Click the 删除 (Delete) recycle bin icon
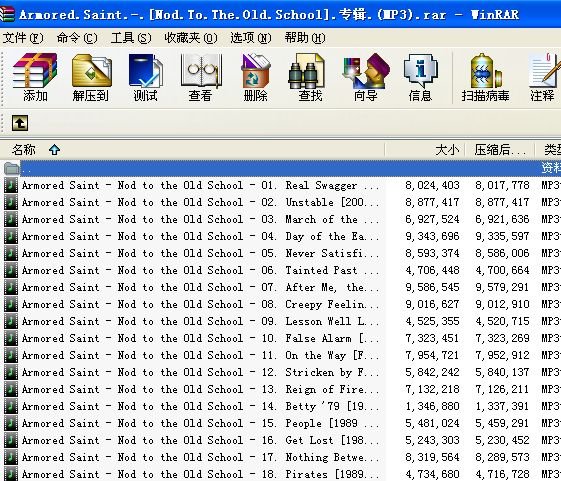This screenshot has height=481, width=561. click(255, 77)
